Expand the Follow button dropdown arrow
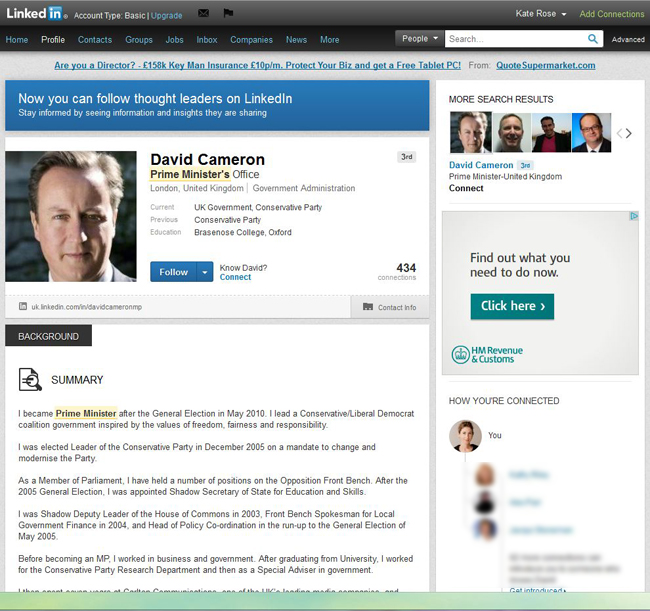 pos(205,272)
